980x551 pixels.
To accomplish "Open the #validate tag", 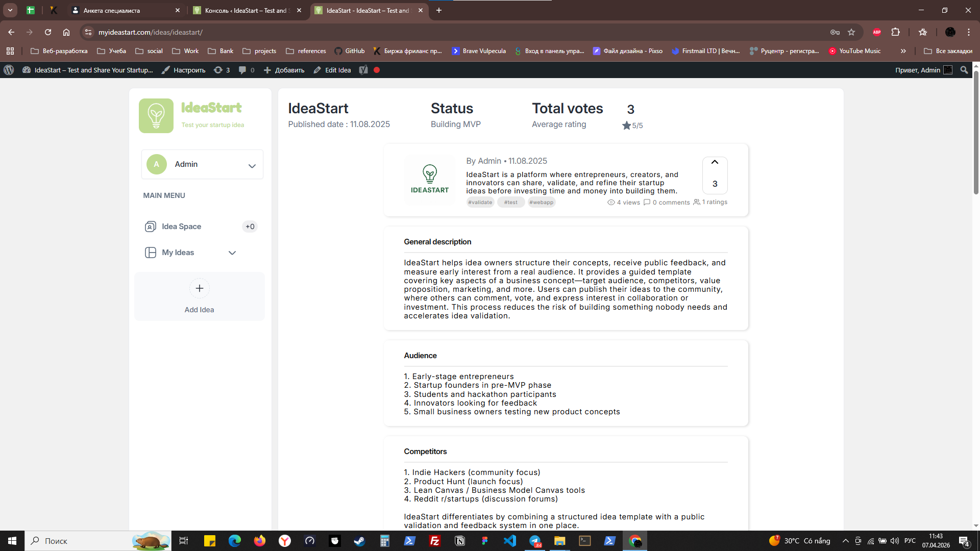I will pos(480,202).
